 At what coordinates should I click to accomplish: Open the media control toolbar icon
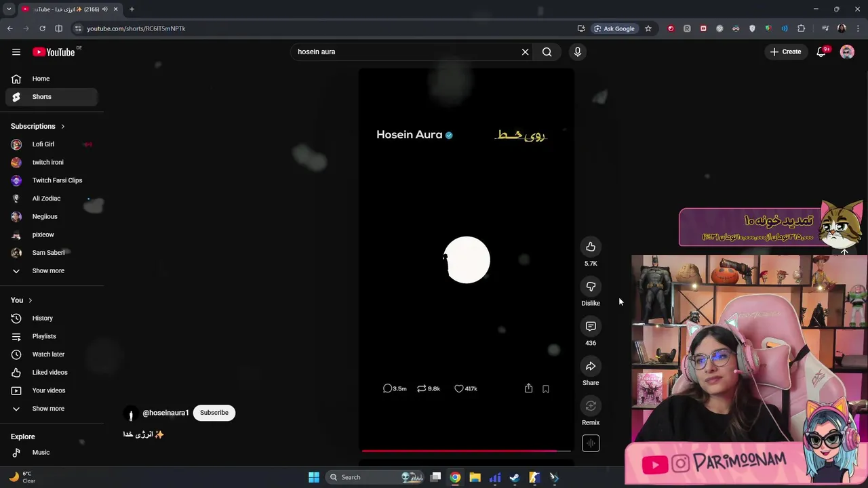[x=825, y=28]
